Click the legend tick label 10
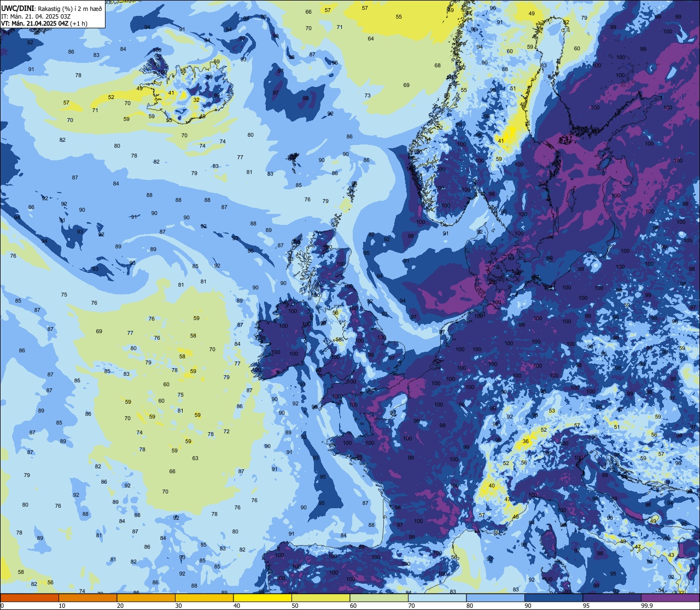This screenshot has height=610, width=700. point(62,606)
